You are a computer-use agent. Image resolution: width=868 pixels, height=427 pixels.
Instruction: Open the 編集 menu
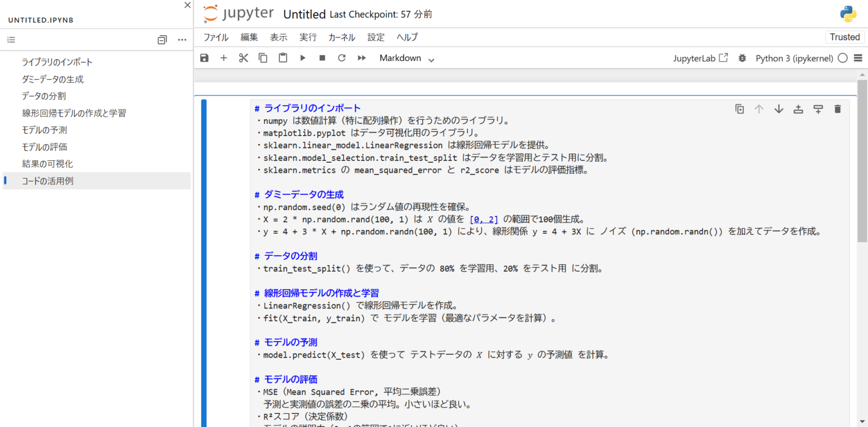pyautogui.click(x=249, y=37)
